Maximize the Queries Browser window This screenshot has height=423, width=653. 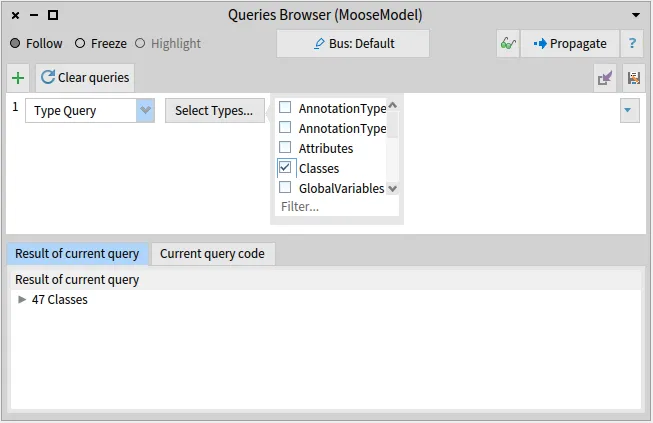point(53,15)
